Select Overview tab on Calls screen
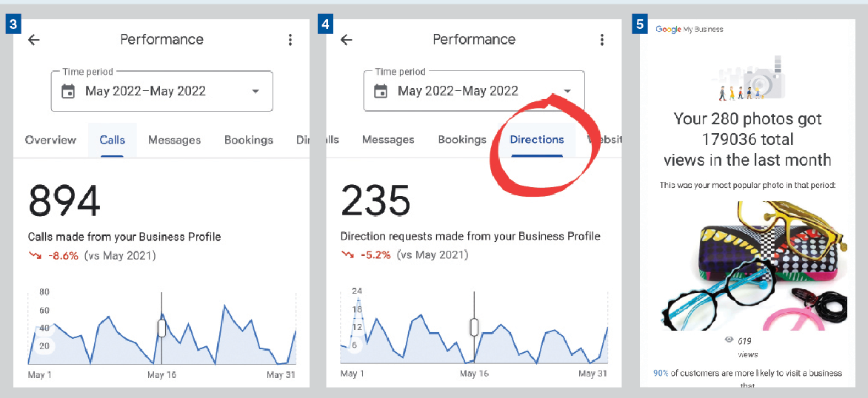868x398 pixels. click(50, 140)
